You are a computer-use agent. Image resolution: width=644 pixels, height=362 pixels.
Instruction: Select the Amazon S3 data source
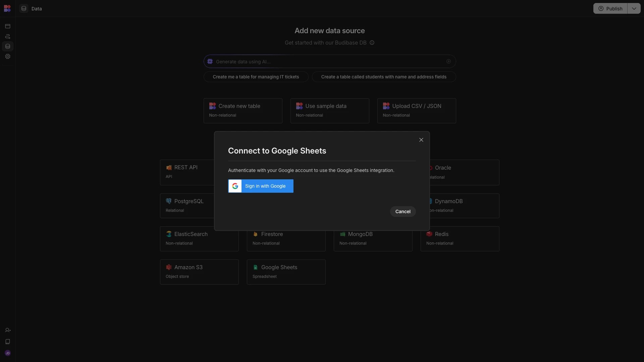coord(199,272)
